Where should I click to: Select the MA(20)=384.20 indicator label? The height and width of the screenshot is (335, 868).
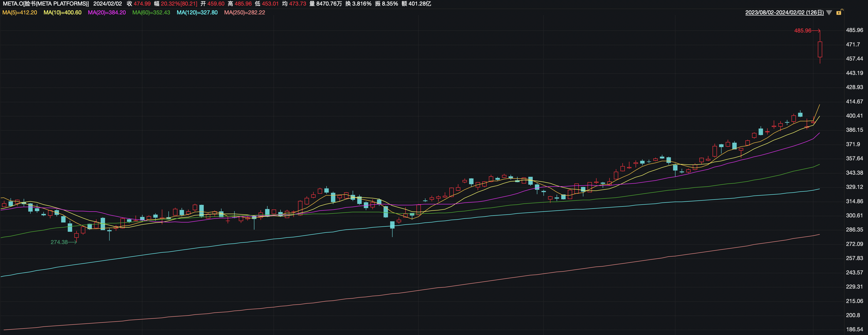pyautogui.click(x=106, y=13)
